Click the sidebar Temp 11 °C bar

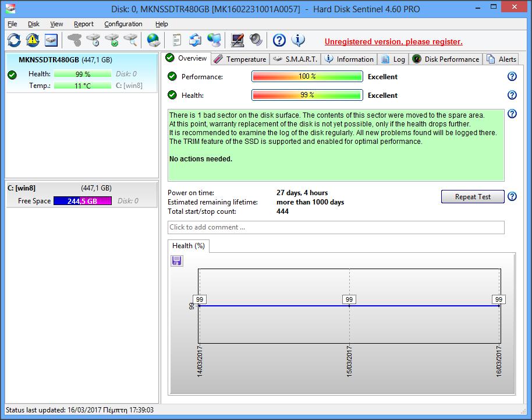[x=83, y=85]
